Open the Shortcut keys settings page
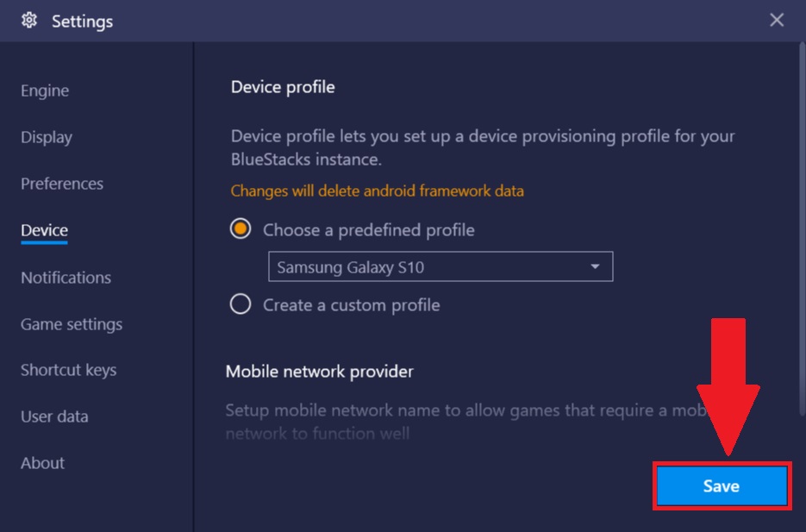The image size is (806, 532). pyautogui.click(x=68, y=369)
